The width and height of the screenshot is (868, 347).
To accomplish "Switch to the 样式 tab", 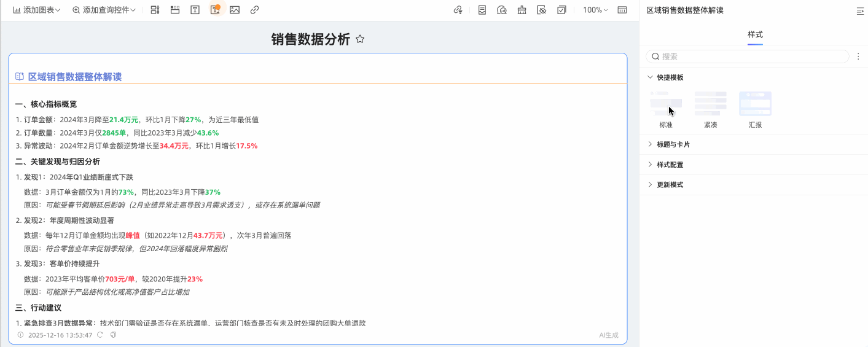I will (755, 34).
